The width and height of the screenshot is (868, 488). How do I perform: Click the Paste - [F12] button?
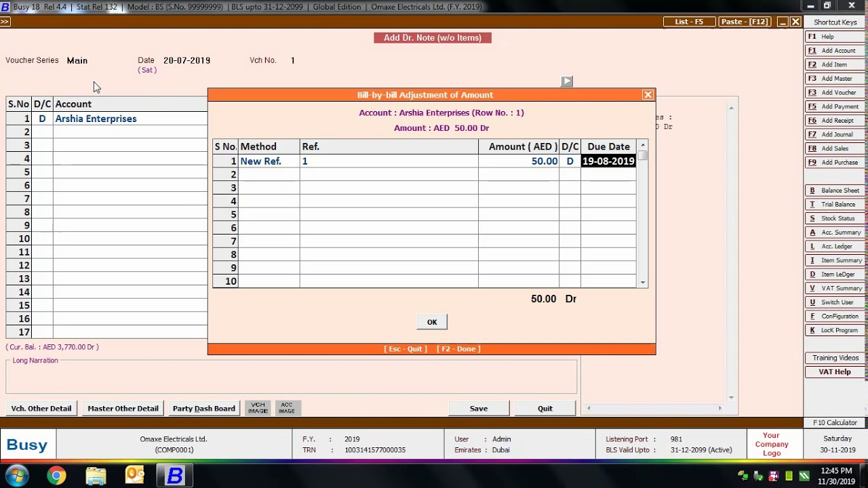tap(745, 22)
